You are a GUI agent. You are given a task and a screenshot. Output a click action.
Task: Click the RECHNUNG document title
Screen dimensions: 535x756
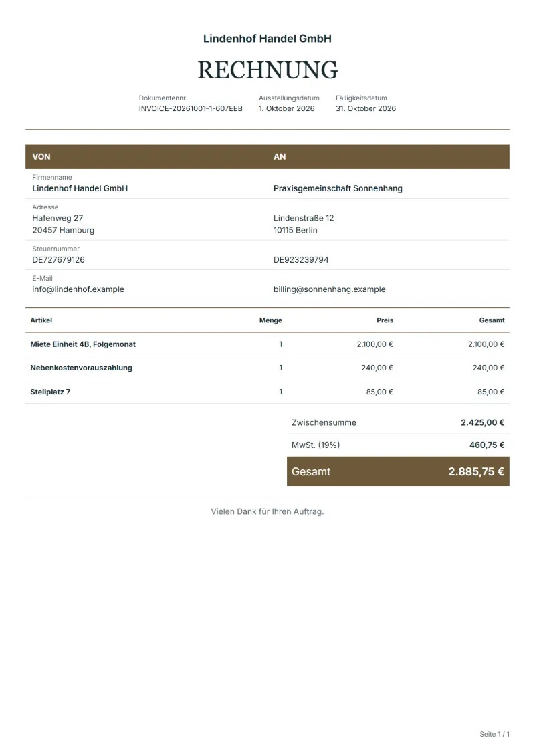tap(267, 70)
